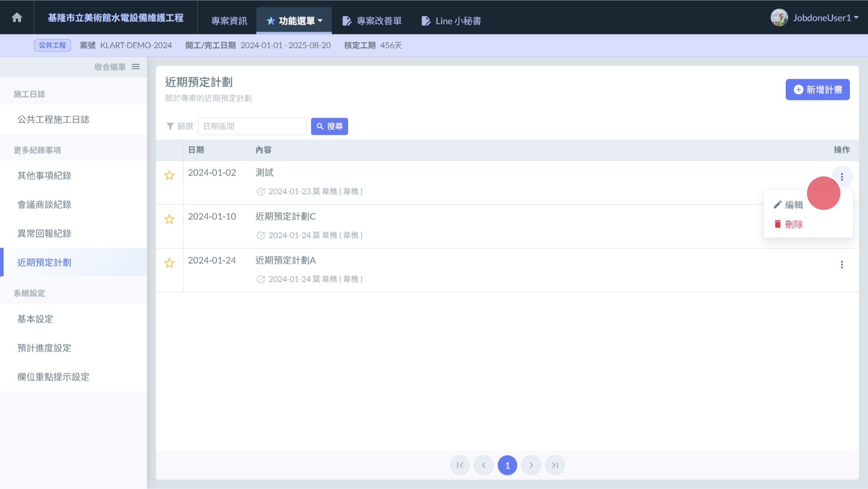The height and width of the screenshot is (489, 868).
Task: Select 刪除 in the context menu
Action: coord(789,224)
